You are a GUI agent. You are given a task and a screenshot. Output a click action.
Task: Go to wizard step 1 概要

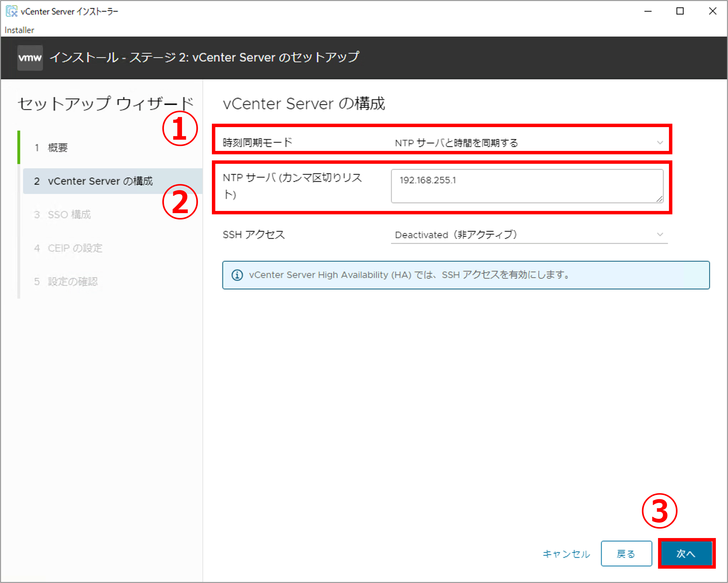(x=57, y=148)
